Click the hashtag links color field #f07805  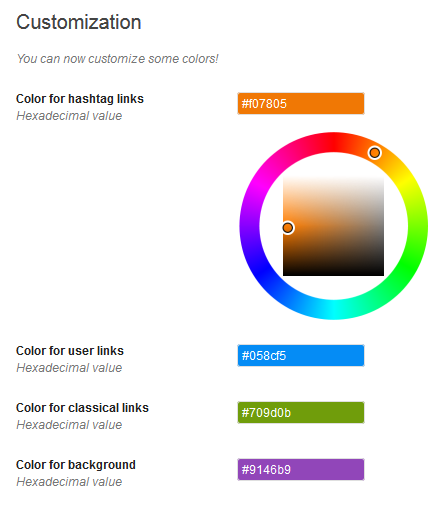point(301,104)
